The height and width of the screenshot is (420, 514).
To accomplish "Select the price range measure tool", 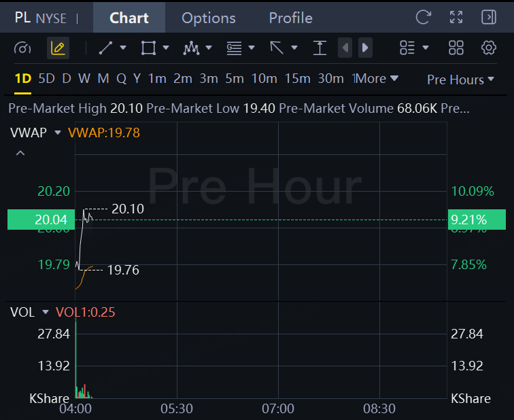I will [320, 48].
